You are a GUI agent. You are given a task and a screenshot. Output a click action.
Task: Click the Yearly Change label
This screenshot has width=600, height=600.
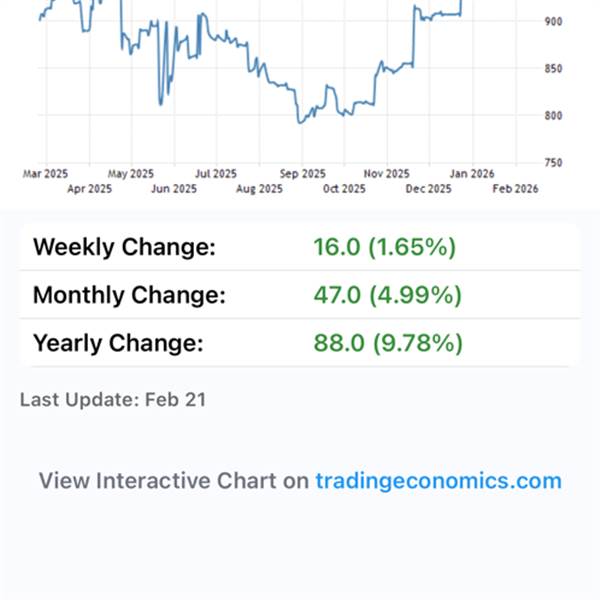[118, 344]
